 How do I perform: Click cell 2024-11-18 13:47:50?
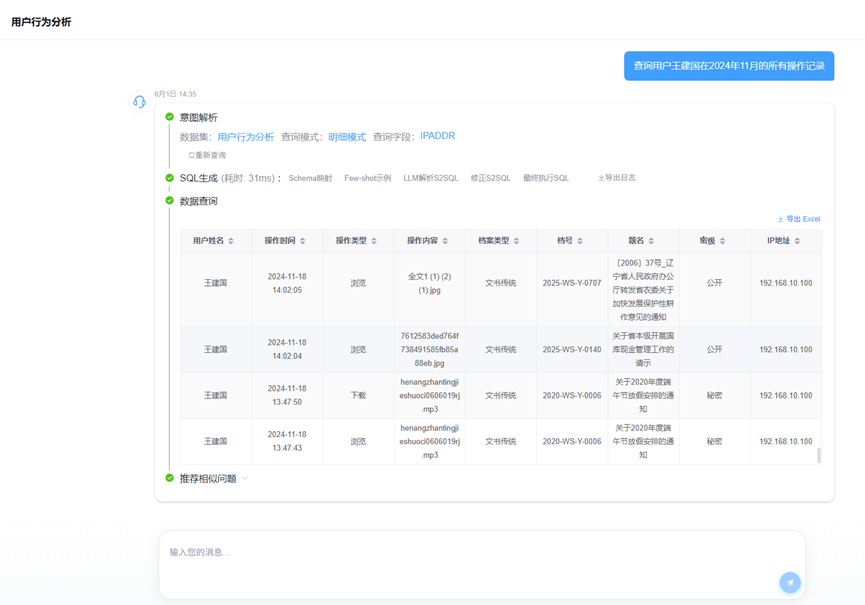(x=287, y=395)
